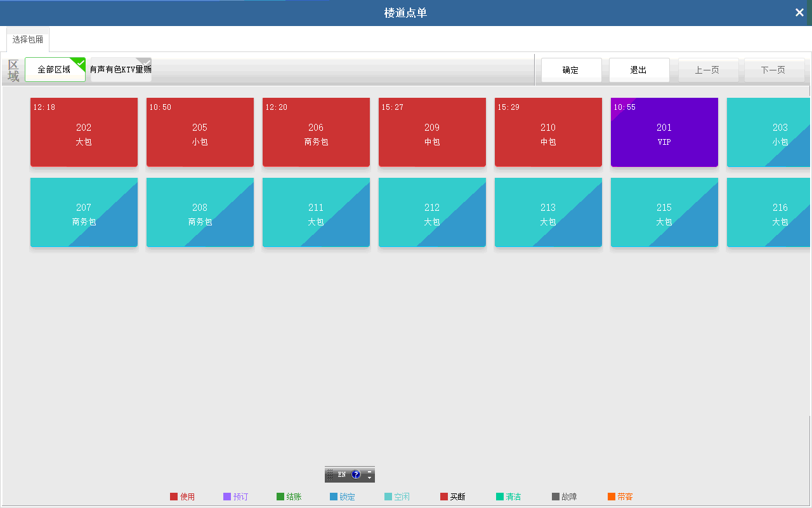This screenshot has height=508, width=812.
Task: Toggle the 全部区域 area filter
Action: click(x=55, y=70)
